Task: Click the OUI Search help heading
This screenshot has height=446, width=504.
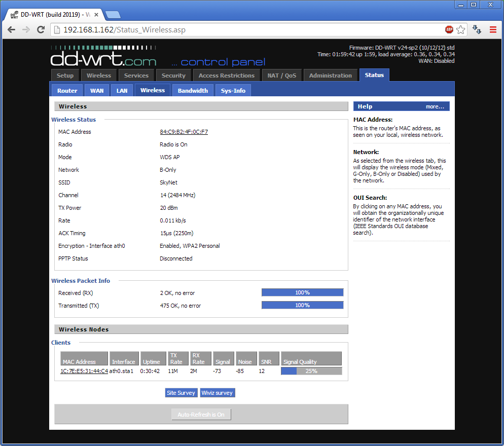Action: [x=370, y=198]
